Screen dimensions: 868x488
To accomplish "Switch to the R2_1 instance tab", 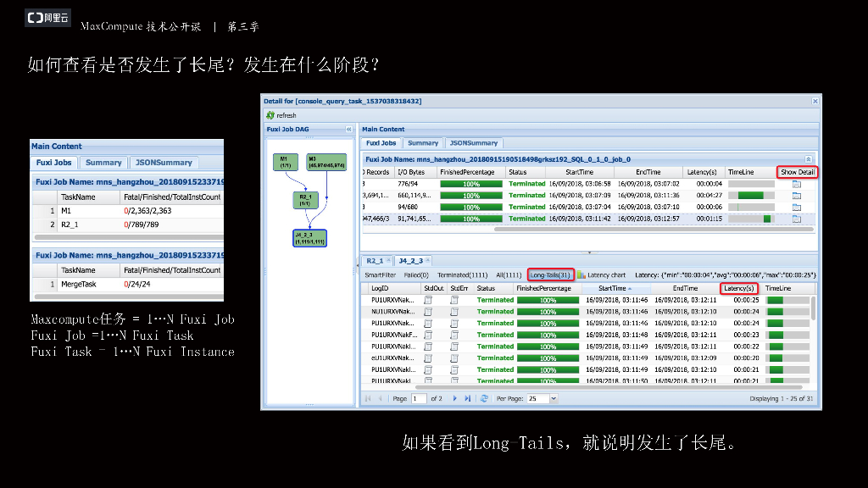I will [x=374, y=261].
